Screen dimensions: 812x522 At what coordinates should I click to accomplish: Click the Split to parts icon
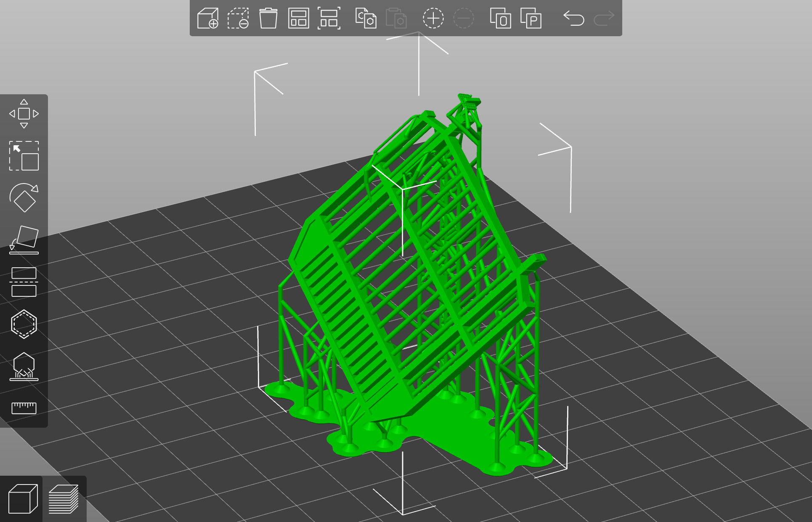(531, 18)
